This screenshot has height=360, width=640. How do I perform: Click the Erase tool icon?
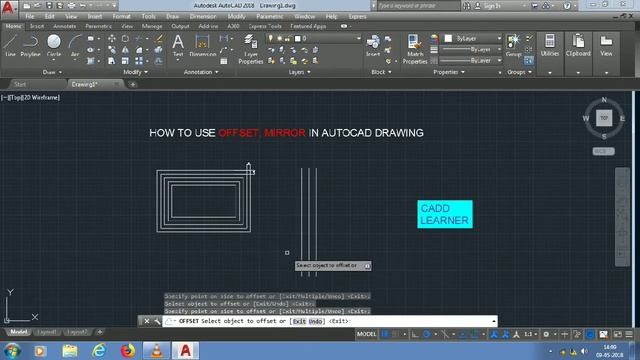coord(159,39)
